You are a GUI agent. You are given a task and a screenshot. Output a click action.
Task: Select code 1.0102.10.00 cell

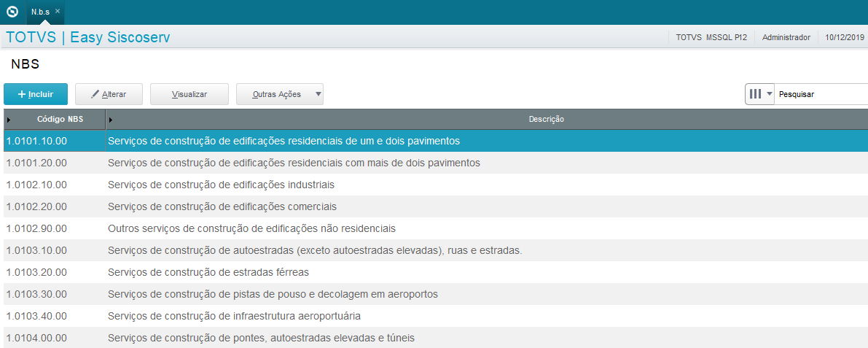point(54,185)
